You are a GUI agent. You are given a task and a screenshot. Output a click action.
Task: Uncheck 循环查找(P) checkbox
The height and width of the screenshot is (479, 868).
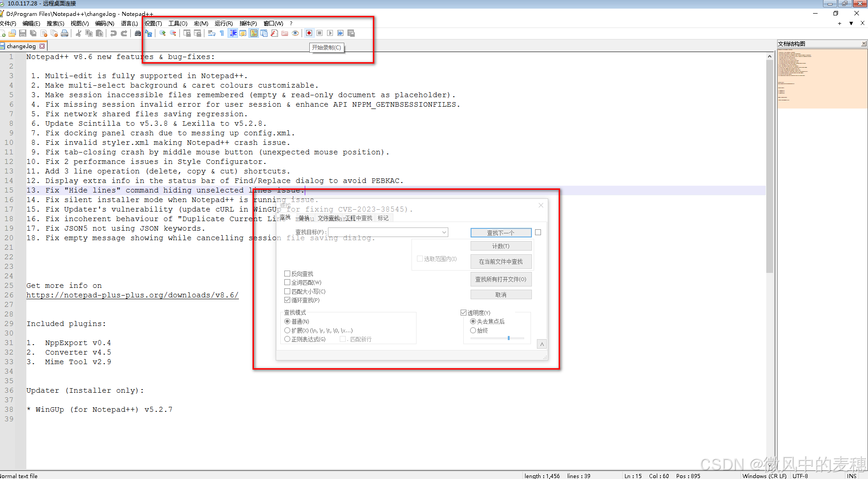[x=287, y=300]
